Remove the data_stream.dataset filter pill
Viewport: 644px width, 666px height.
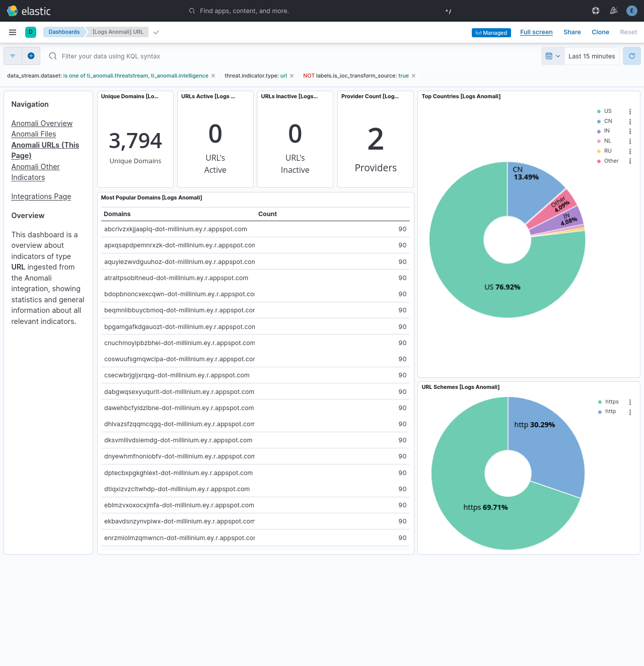pyautogui.click(x=213, y=76)
